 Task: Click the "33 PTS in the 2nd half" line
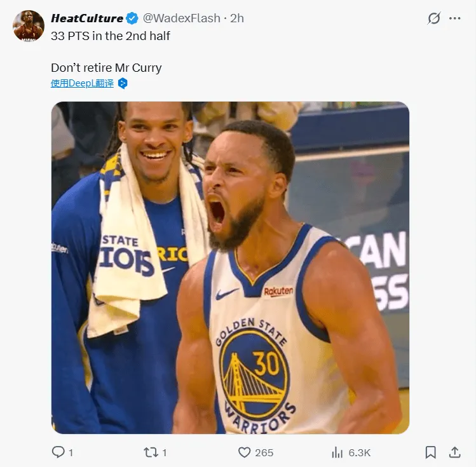(111, 36)
